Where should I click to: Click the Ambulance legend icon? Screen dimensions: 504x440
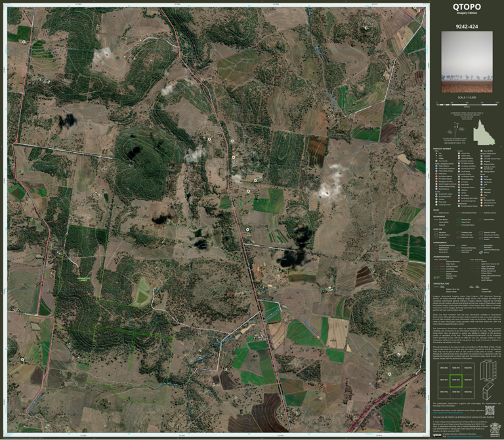coord(436,174)
